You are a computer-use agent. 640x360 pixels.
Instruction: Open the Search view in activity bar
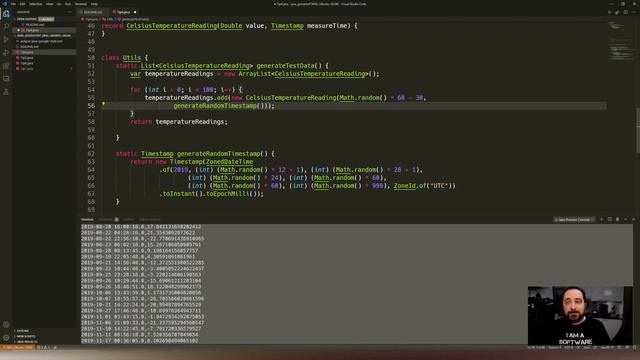coord(6,27)
